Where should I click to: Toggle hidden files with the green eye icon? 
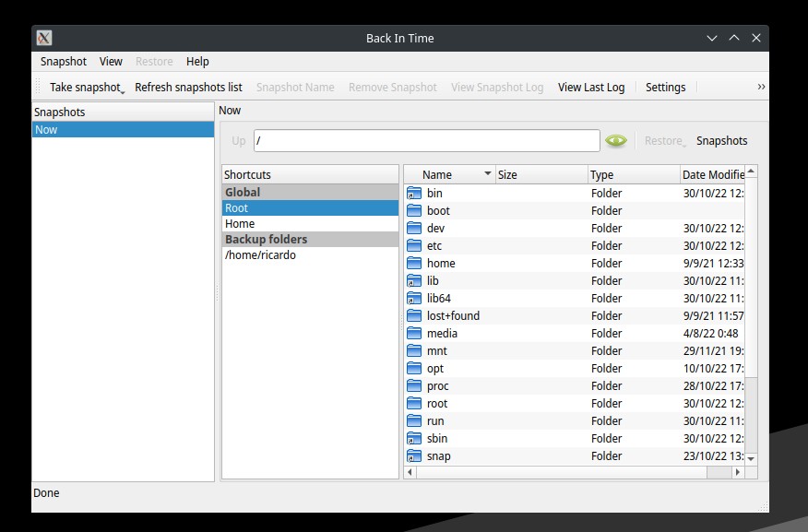(616, 140)
